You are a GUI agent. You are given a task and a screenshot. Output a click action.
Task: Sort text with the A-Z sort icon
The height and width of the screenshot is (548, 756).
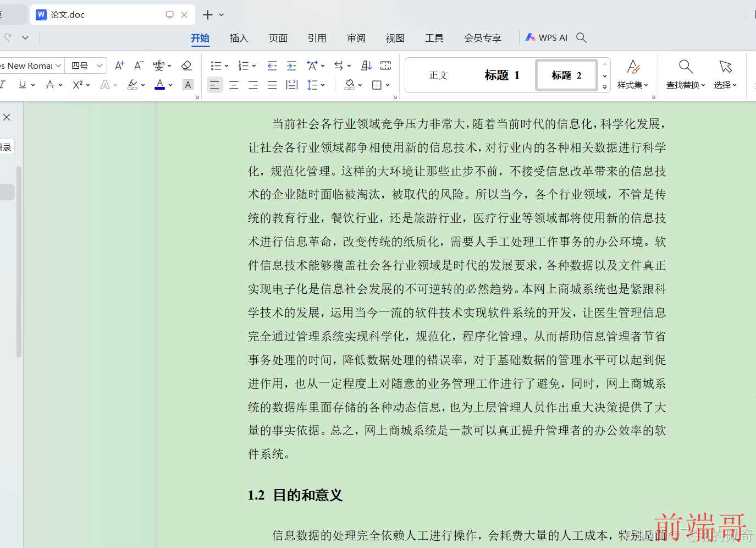(367, 66)
